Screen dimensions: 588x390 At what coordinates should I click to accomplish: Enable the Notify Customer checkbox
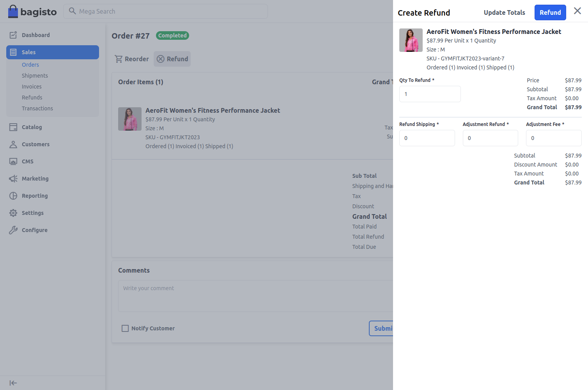(125, 328)
